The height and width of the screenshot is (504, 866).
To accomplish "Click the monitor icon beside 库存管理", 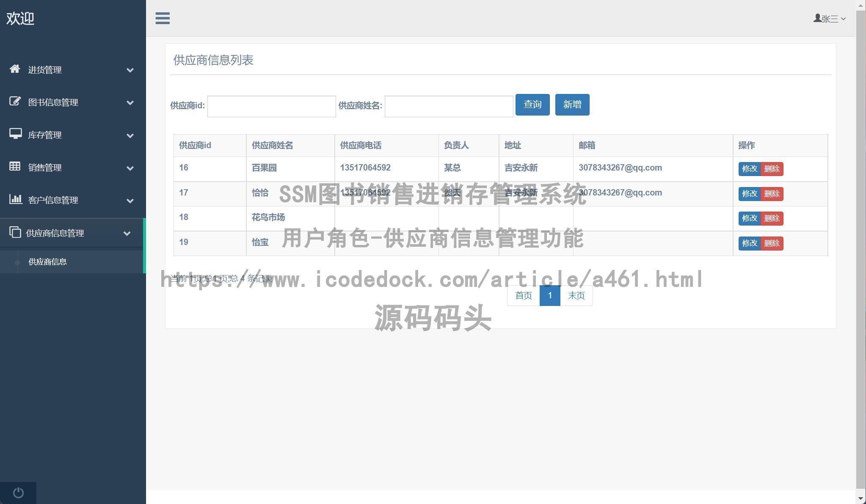I will tap(15, 135).
